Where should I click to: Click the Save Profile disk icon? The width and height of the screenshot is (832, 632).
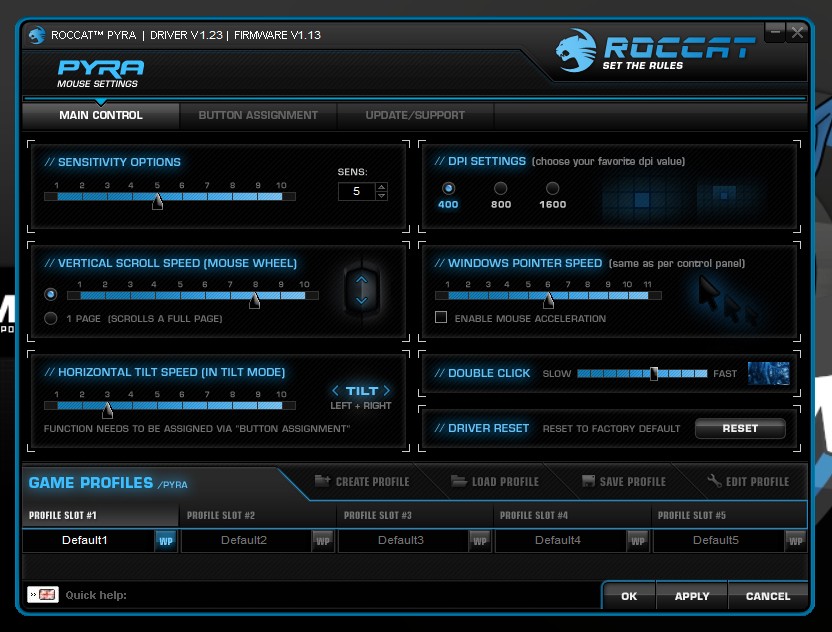(x=588, y=481)
